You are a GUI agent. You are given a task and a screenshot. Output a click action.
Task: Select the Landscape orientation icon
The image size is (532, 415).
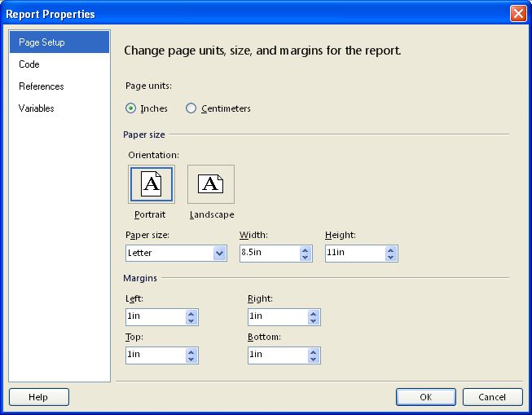coord(211,184)
